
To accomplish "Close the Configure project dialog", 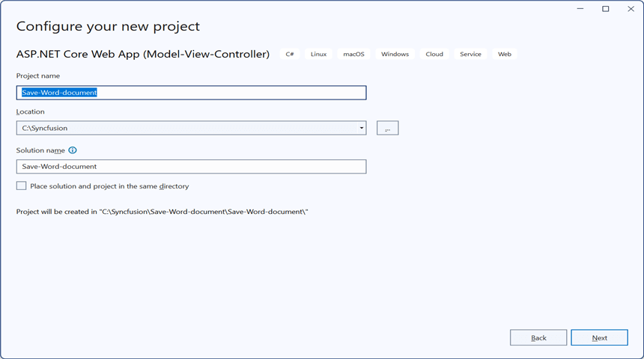I will (x=631, y=9).
